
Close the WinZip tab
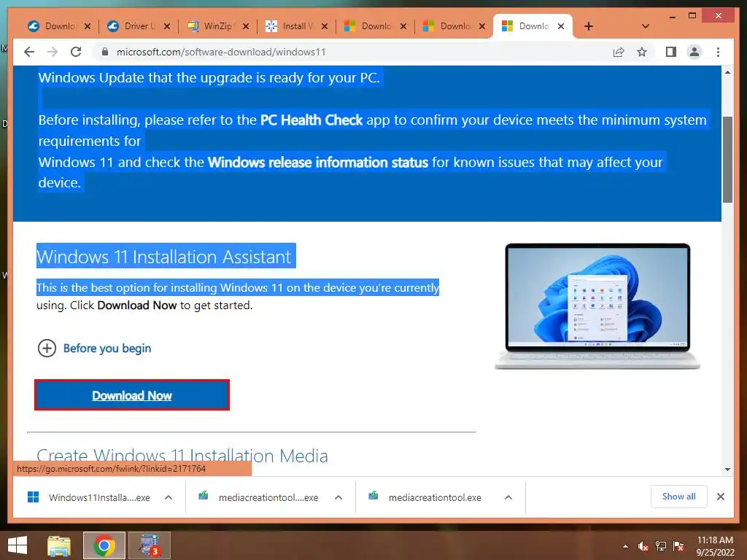tap(246, 26)
